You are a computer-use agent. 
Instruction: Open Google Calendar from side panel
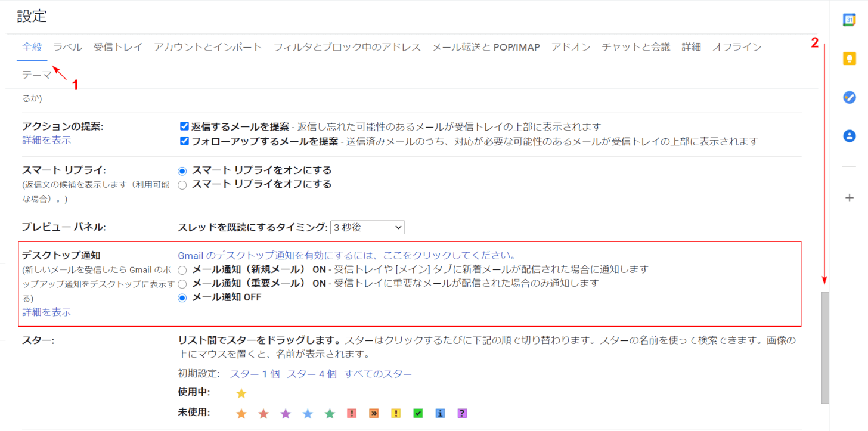[850, 20]
